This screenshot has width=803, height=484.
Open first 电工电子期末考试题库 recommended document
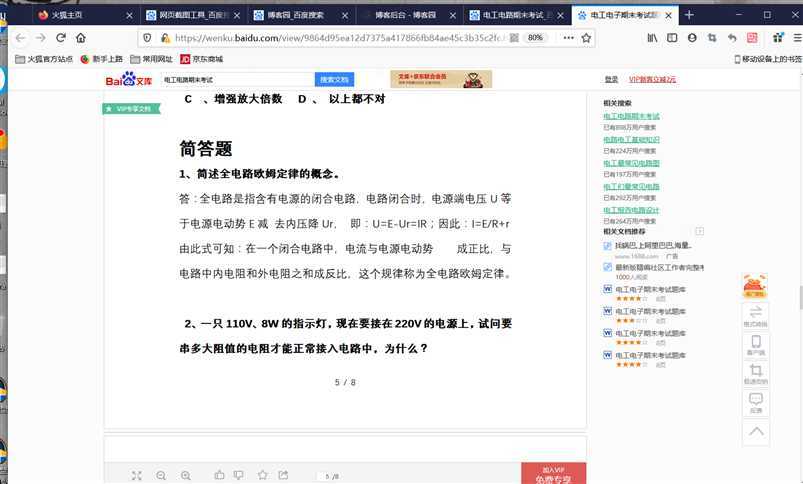[650, 289]
